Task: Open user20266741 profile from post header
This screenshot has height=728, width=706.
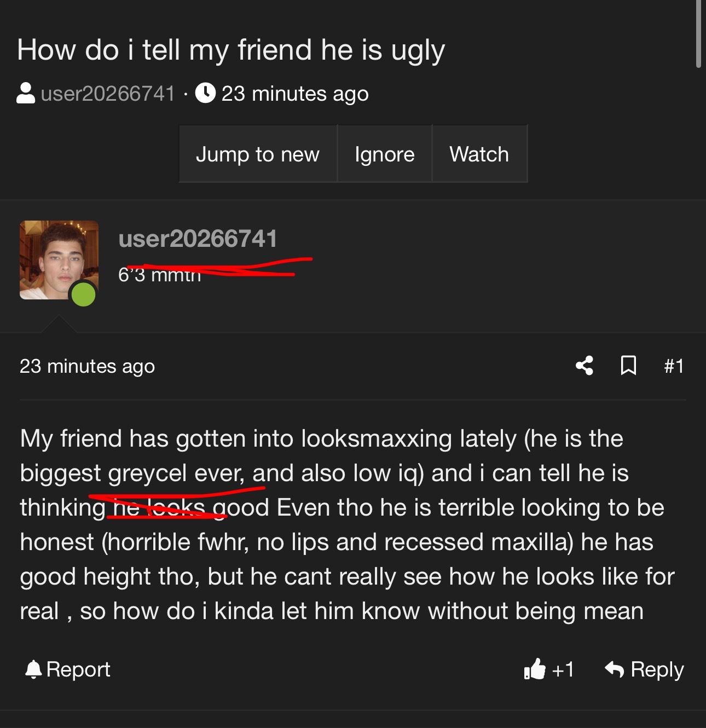Action: click(198, 239)
